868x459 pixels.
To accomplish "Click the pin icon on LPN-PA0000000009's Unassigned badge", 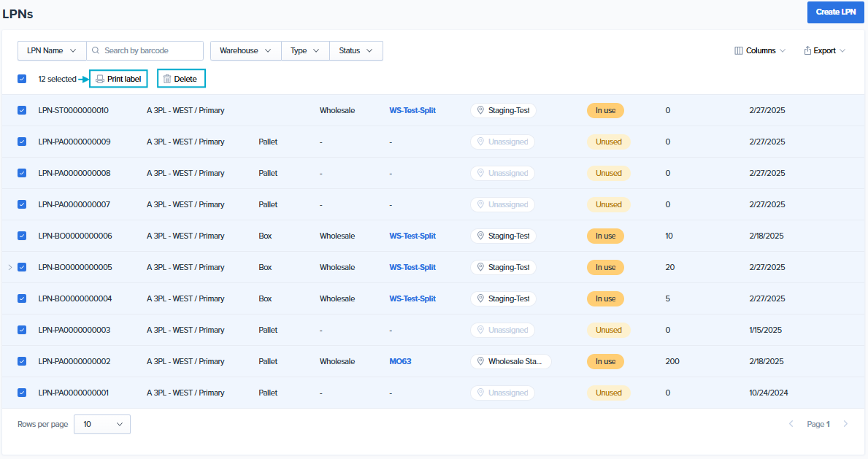I will tap(480, 142).
